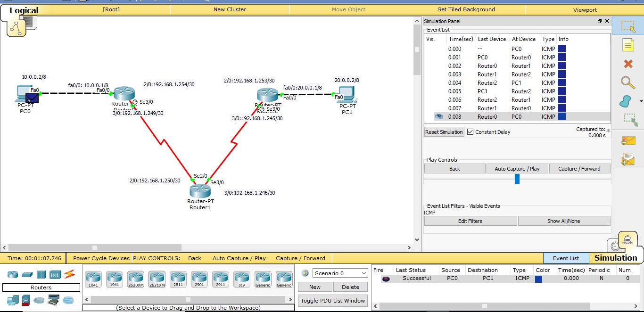Expand the shape tool dropdown arrow
Screen dimensions: 644x312
click(641, 102)
